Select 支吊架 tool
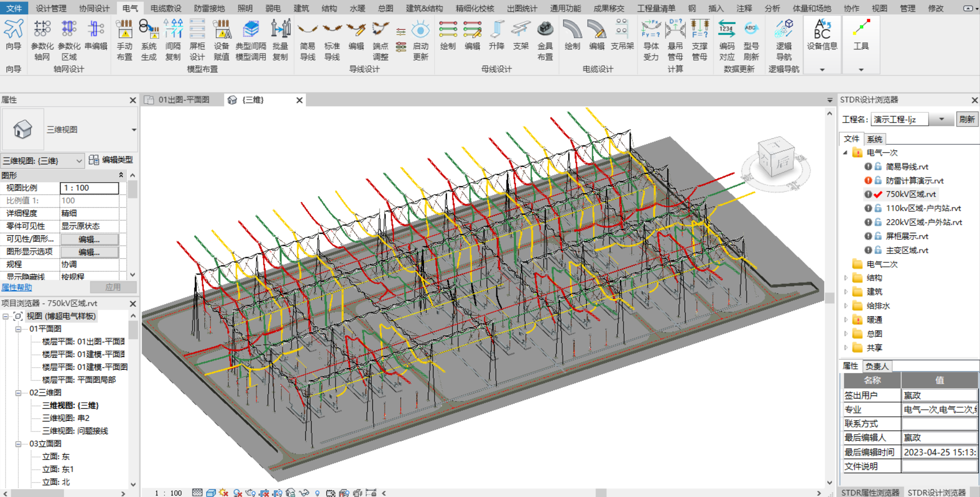 tap(622, 35)
